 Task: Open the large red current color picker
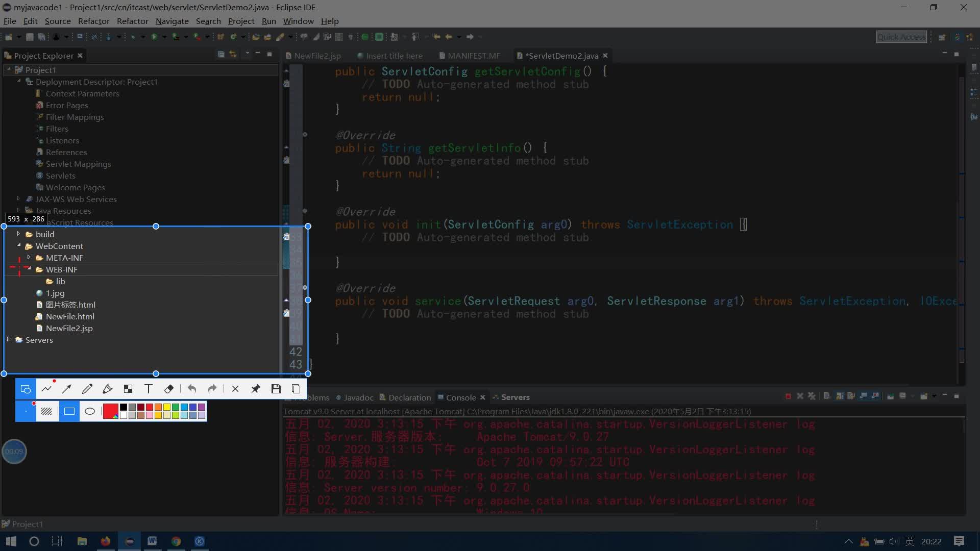click(110, 411)
